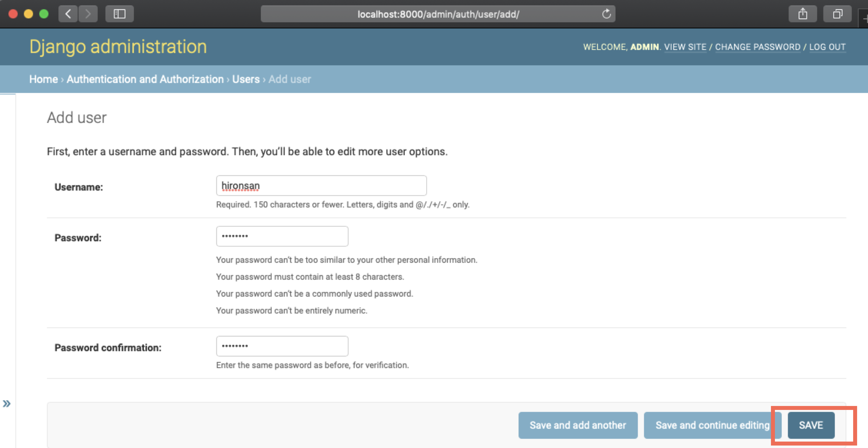Viewport: 868px width, 448px height.
Task: Click the SAVE button
Action: 811,425
